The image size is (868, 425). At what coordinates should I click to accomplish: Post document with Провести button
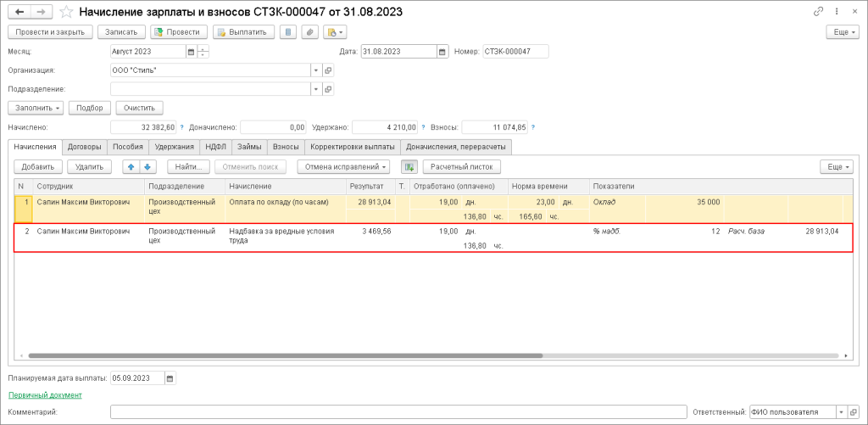coord(179,32)
